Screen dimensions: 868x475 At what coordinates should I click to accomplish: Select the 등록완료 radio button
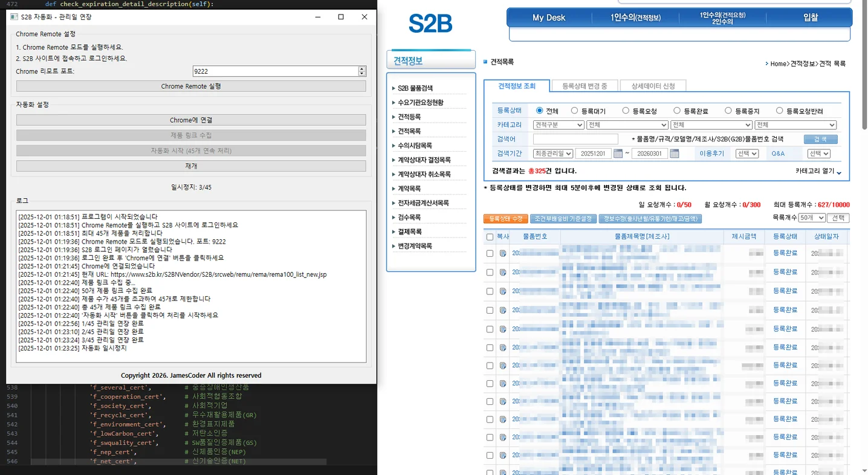677,111
